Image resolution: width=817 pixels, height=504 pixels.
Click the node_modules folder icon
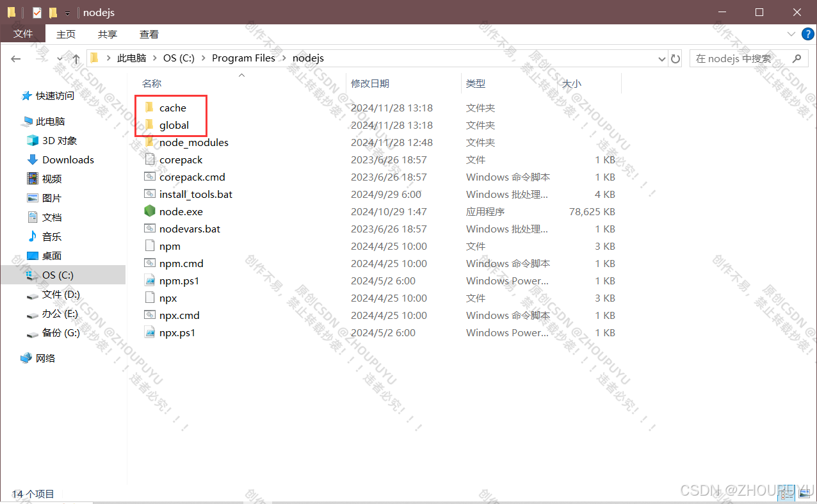(149, 142)
